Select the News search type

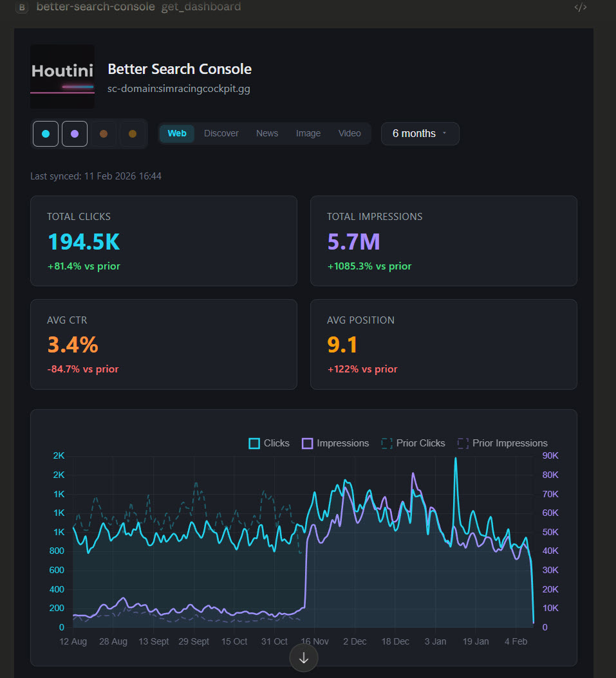click(x=266, y=133)
